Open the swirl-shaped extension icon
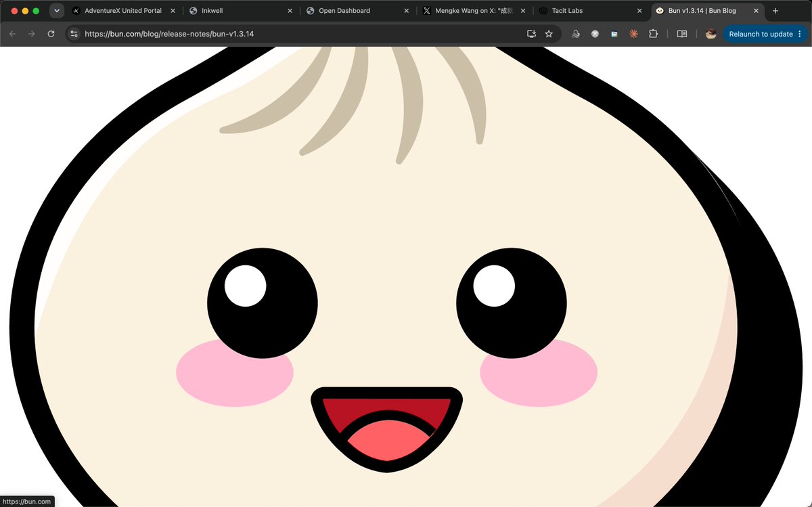This screenshot has height=507, width=812. (x=576, y=34)
